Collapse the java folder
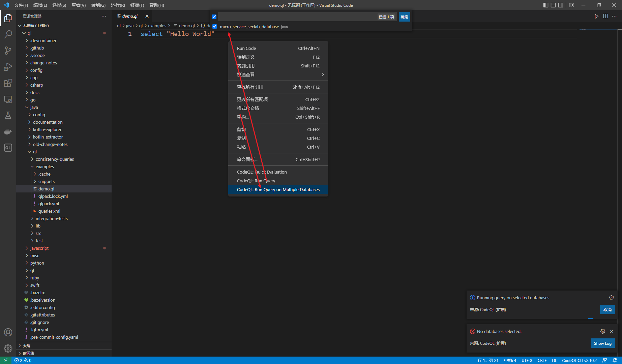The width and height of the screenshot is (622, 364). (34, 107)
